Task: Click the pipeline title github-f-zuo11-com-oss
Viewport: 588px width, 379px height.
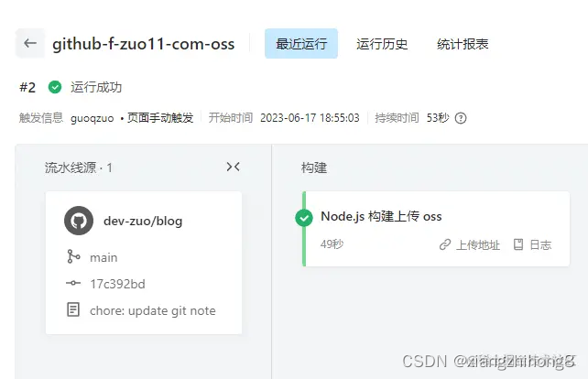Action: click(x=143, y=44)
